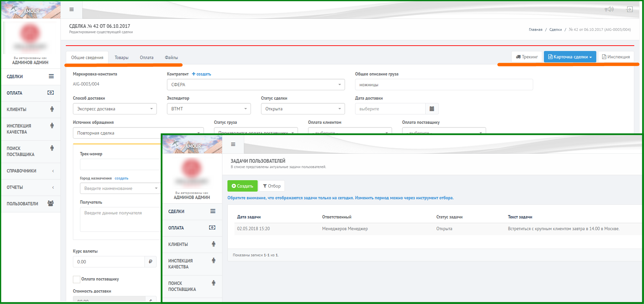644x304 pixels.
Task: Click person icon by ИНСПЕКЦИЯ КАЧЕСТВА in tasks window
Action: pyautogui.click(x=214, y=260)
